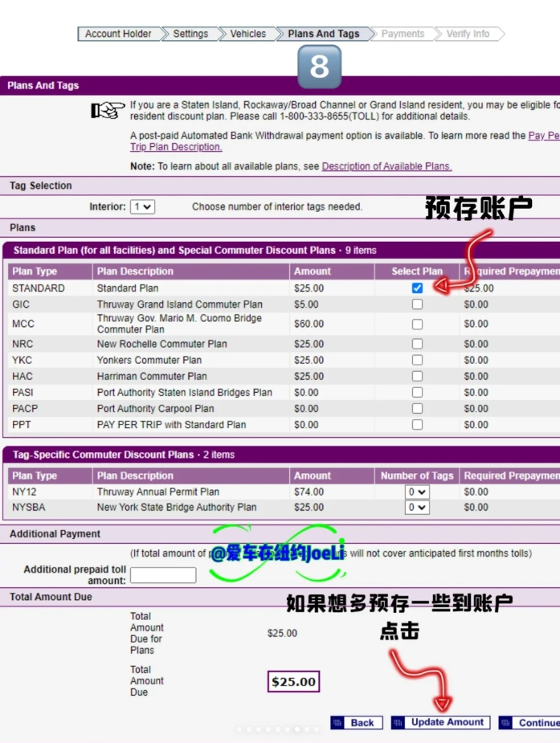Screen dimensions: 560x743
Task: Click the Back button icon square
Action: point(337,723)
